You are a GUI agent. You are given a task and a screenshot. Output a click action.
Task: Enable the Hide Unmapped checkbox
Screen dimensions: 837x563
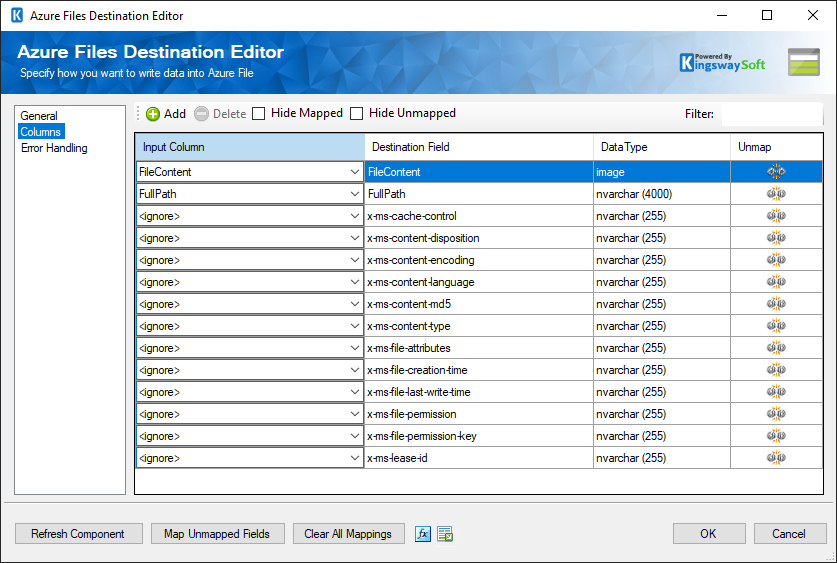coord(357,114)
